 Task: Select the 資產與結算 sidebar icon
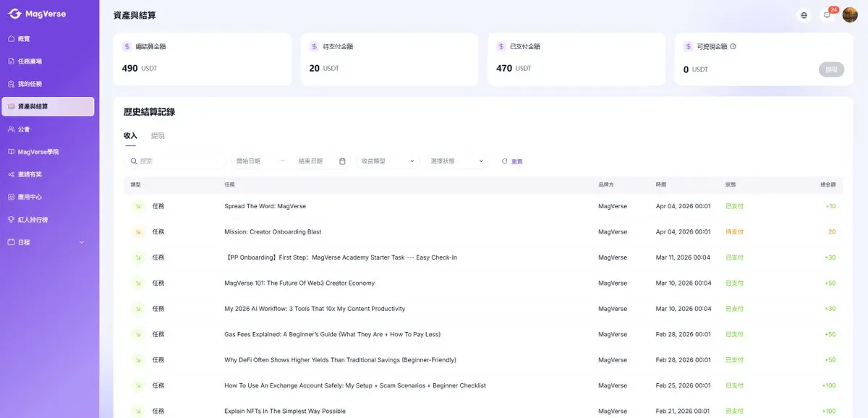tap(11, 106)
